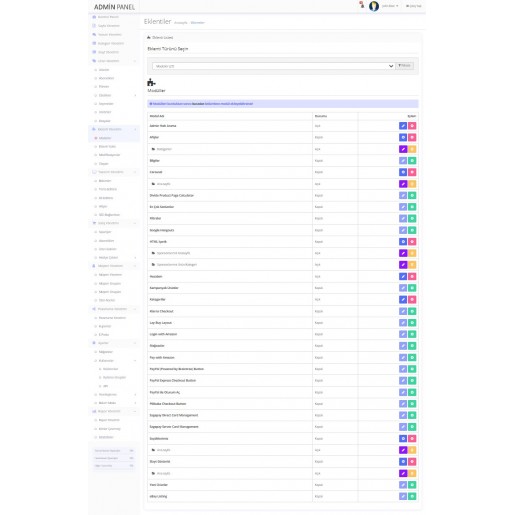Click the Durumu column header
The width and height of the screenshot is (515, 515).
[x=321, y=116]
